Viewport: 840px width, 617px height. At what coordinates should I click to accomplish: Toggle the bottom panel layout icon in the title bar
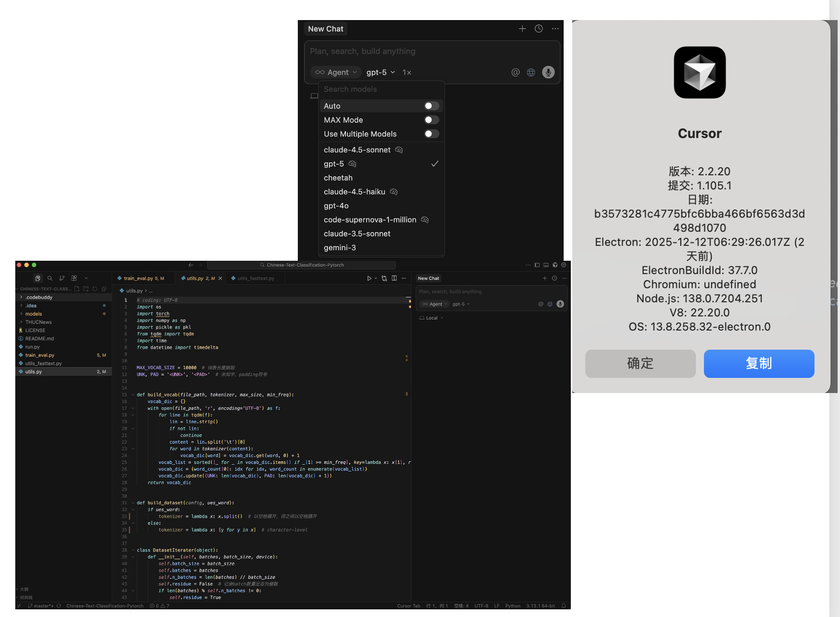546,265
